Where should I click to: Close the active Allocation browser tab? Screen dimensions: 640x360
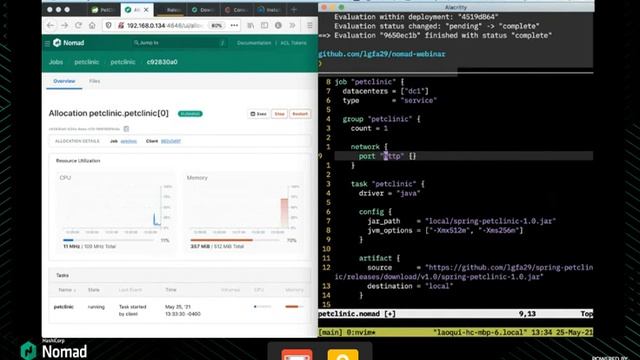tap(146, 10)
